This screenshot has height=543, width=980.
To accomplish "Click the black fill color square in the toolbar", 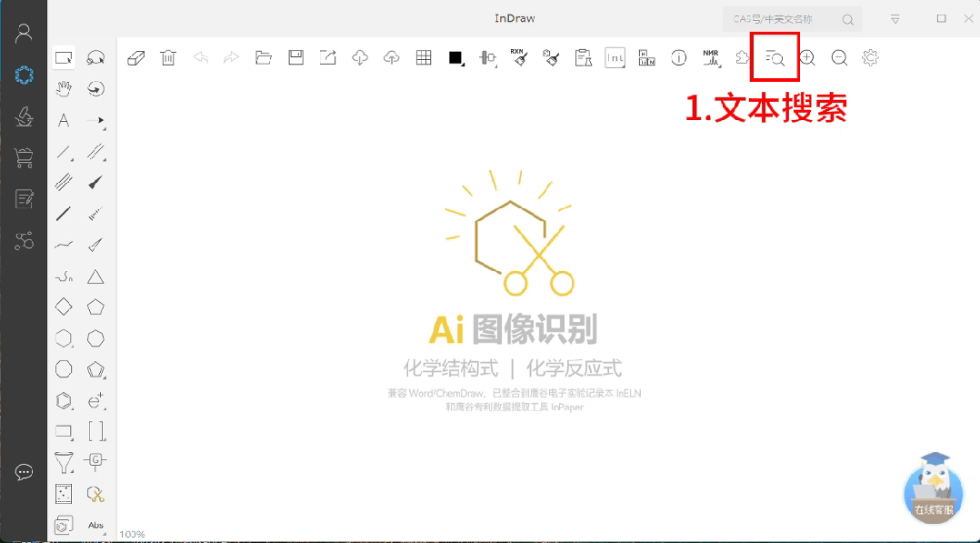I will [455, 57].
